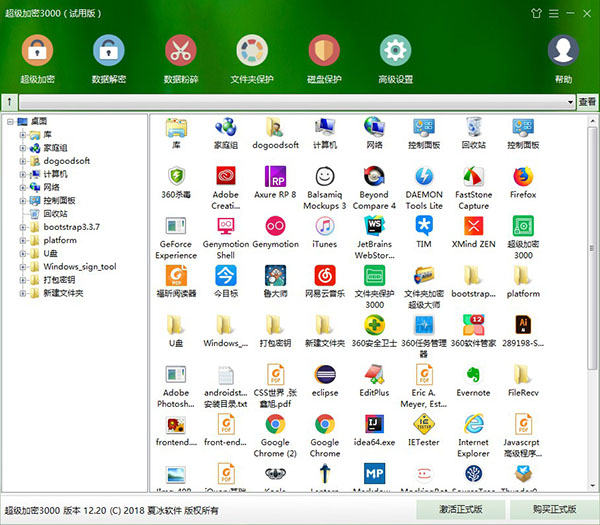Collapse the 桌面 root tree node

pyautogui.click(x=10, y=121)
